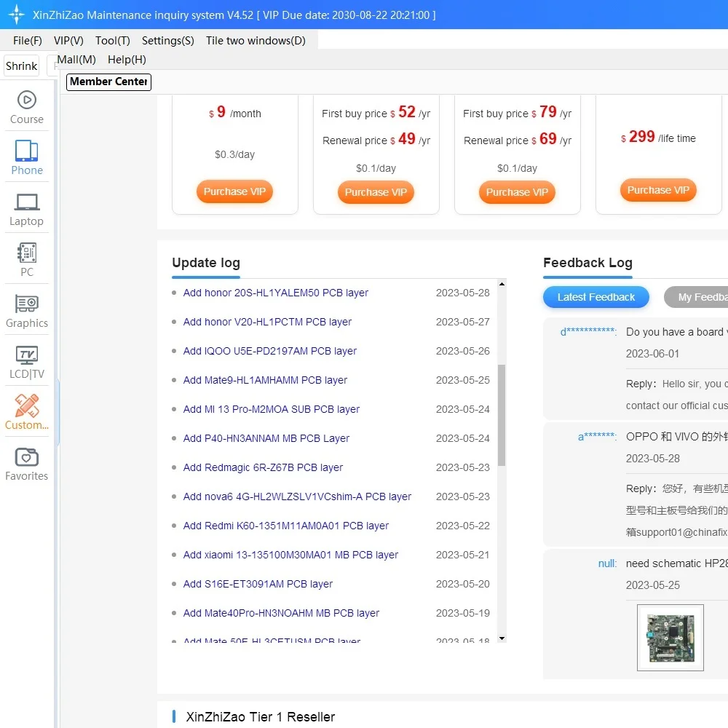Viewport: 728px width, 728px height.
Task: Switch to the My Feedback tab
Action: pyautogui.click(x=697, y=297)
